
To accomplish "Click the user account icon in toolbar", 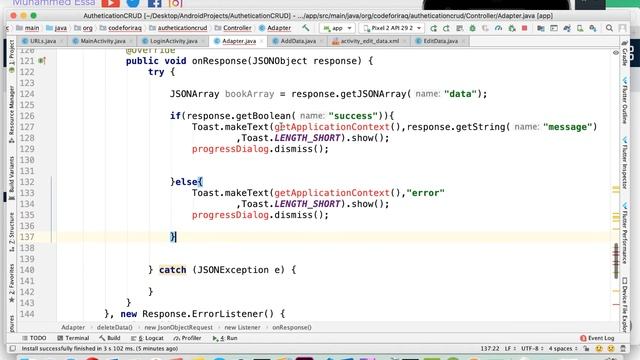I will coord(622,28).
